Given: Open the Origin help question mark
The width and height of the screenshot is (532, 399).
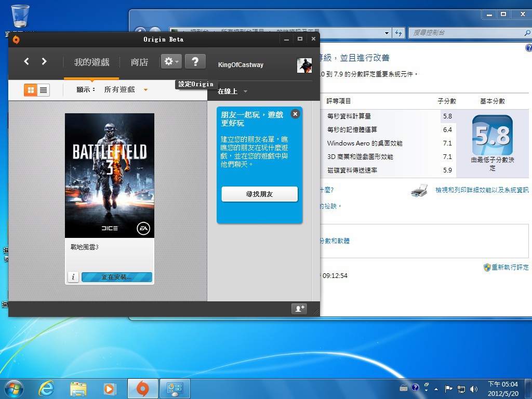Looking at the screenshot, I should point(195,62).
